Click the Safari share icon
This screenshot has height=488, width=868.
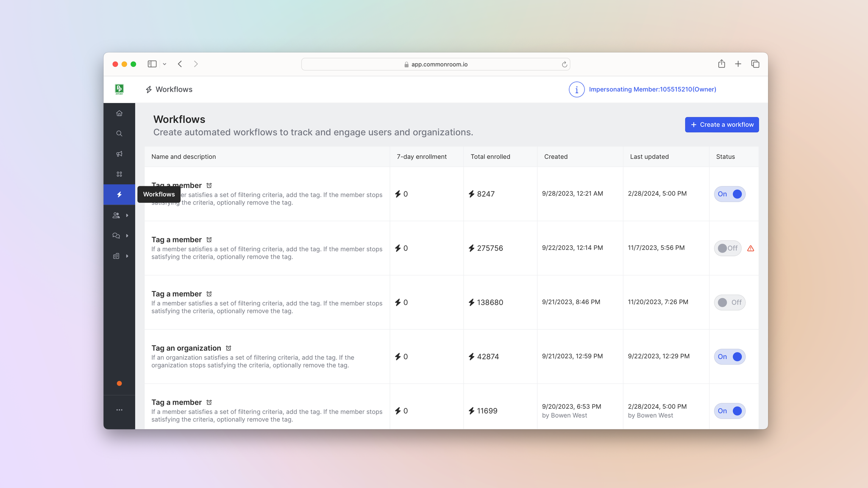tap(721, 64)
